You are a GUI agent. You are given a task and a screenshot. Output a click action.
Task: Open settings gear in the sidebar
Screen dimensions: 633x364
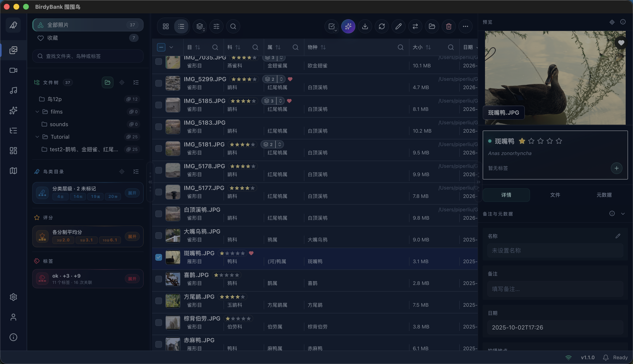coord(13,297)
